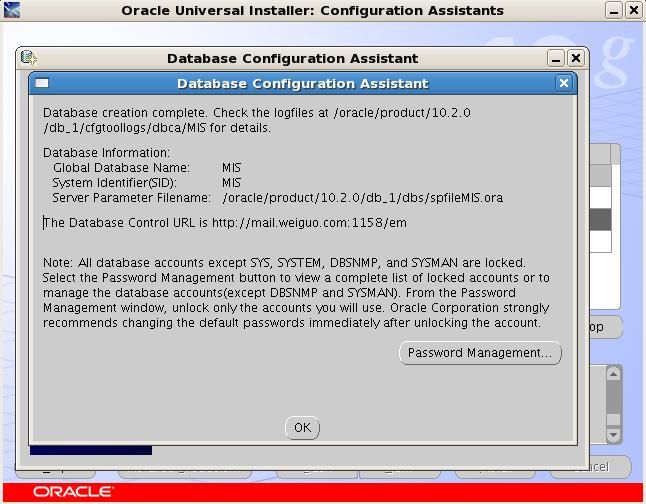The image size is (646, 504).
Task: Click the Oracle logo in red banner
Action: click(73, 492)
